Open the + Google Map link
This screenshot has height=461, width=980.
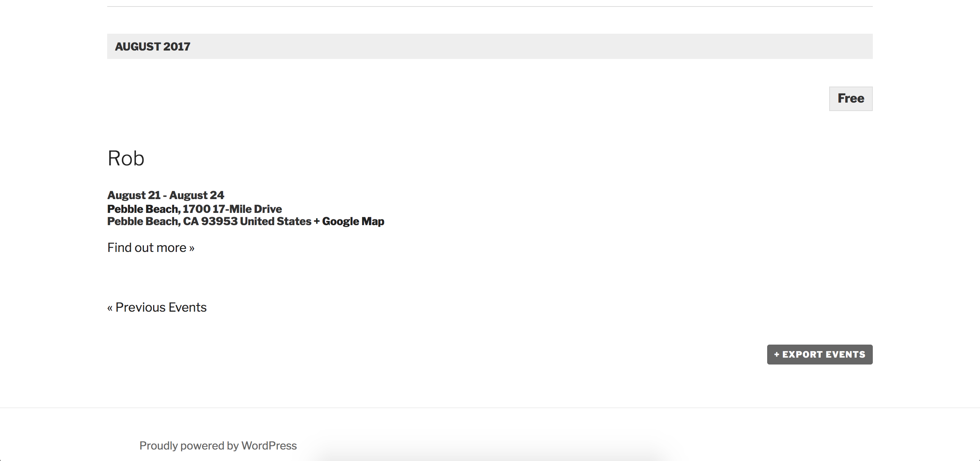[x=353, y=221]
